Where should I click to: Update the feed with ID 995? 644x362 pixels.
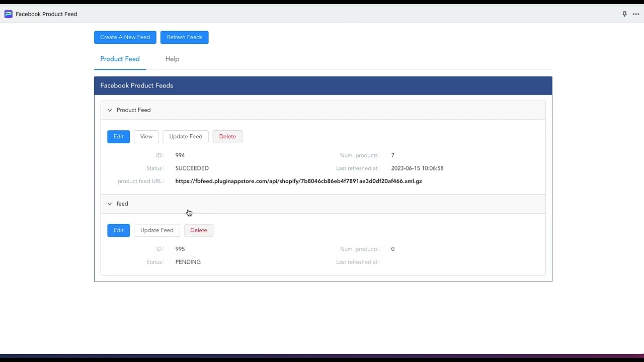(x=156, y=230)
